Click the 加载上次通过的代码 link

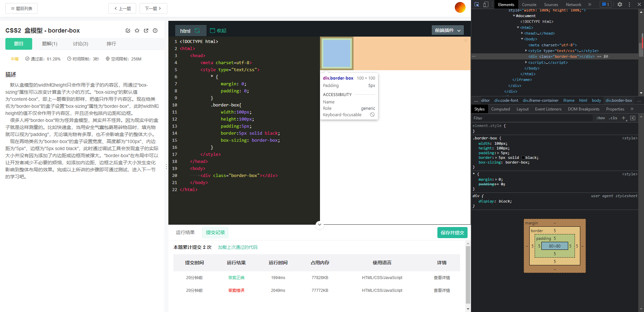click(x=238, y=247)
